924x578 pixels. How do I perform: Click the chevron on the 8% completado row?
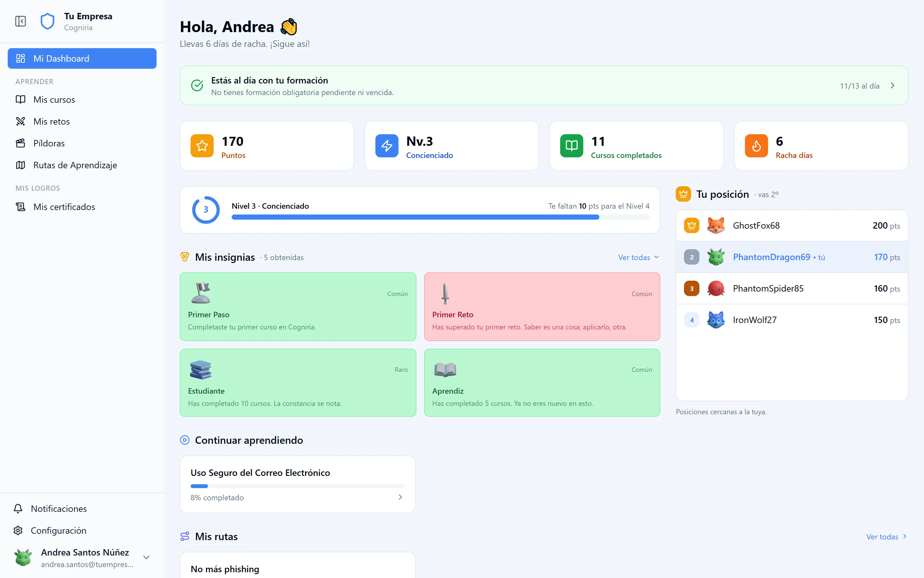click(x=400, y=497)
